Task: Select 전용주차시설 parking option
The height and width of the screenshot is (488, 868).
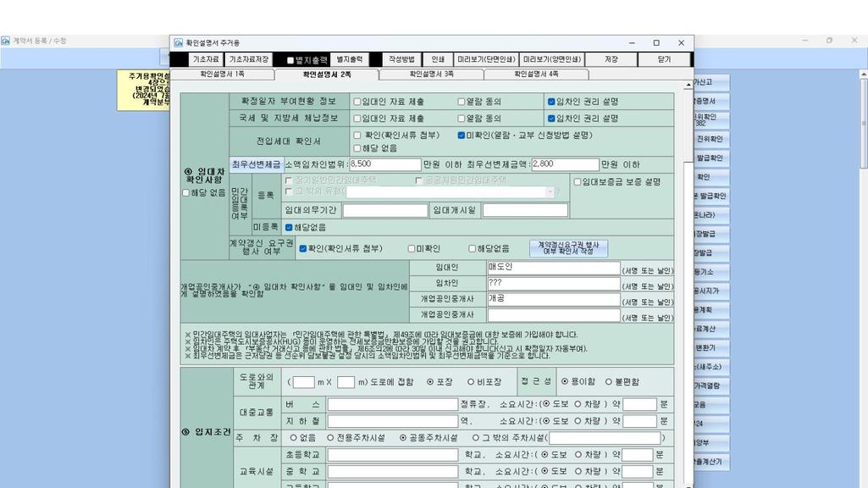Action: point(330,438)
